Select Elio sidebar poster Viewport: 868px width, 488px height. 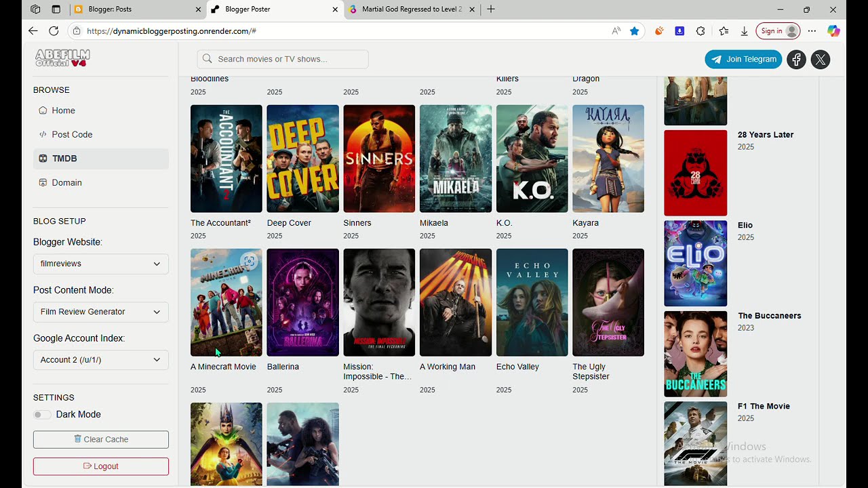tap(695, 263)
